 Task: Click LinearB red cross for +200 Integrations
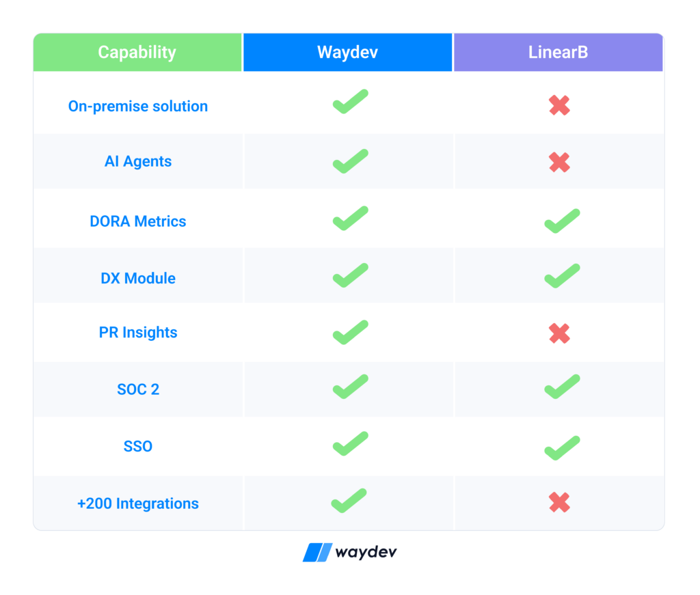click(559, 502)
